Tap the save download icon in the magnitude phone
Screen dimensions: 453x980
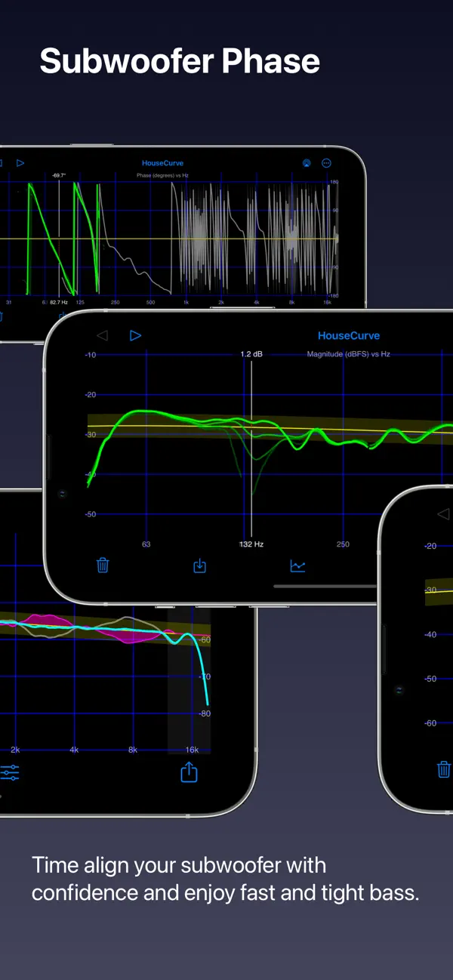tap(200, 566)
